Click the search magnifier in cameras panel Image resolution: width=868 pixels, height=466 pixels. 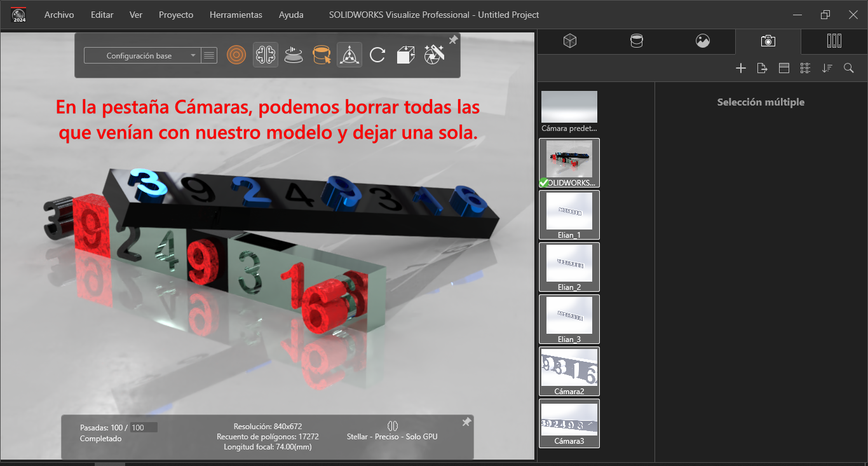tap(848, 68)
